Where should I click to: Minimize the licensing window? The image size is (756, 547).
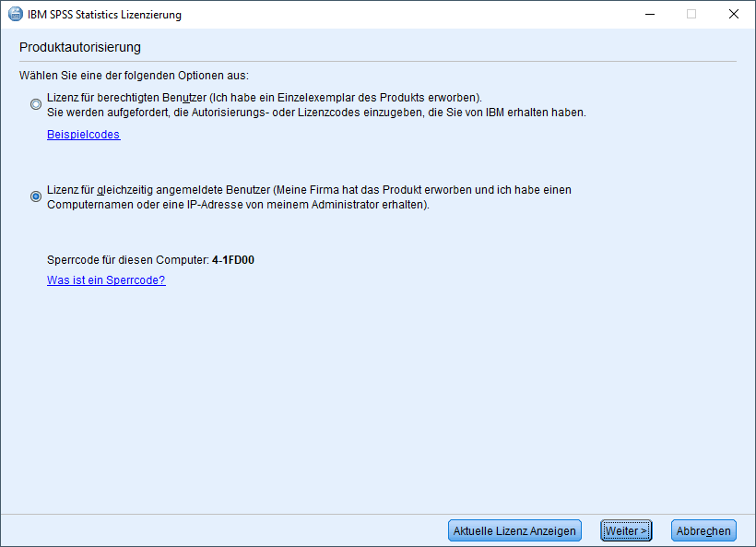click(x=650, y=14)
